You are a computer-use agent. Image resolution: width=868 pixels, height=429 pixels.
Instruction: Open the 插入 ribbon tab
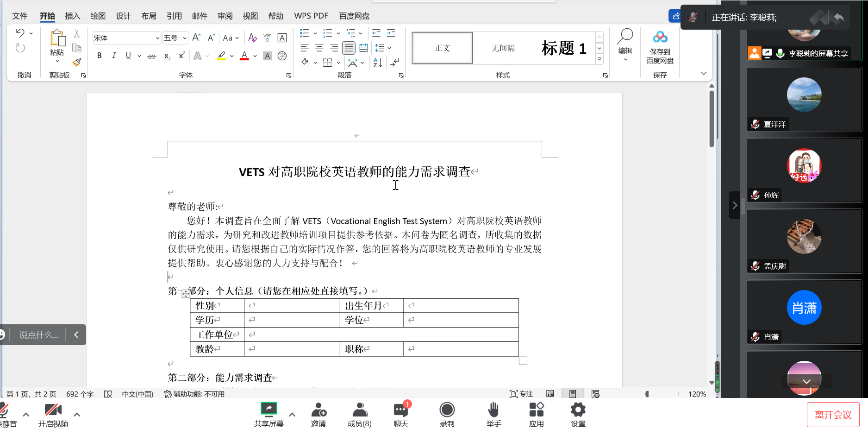coord(72,16)
